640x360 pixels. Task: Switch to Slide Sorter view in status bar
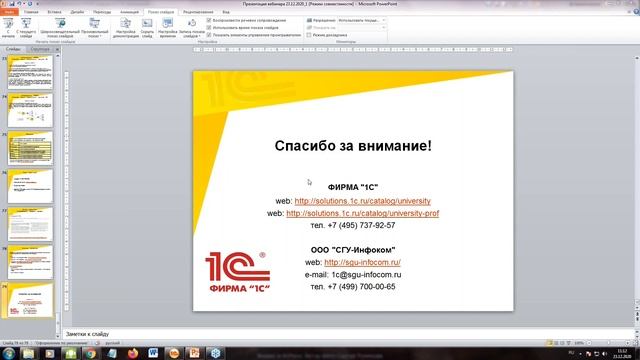tap(556, 343)
